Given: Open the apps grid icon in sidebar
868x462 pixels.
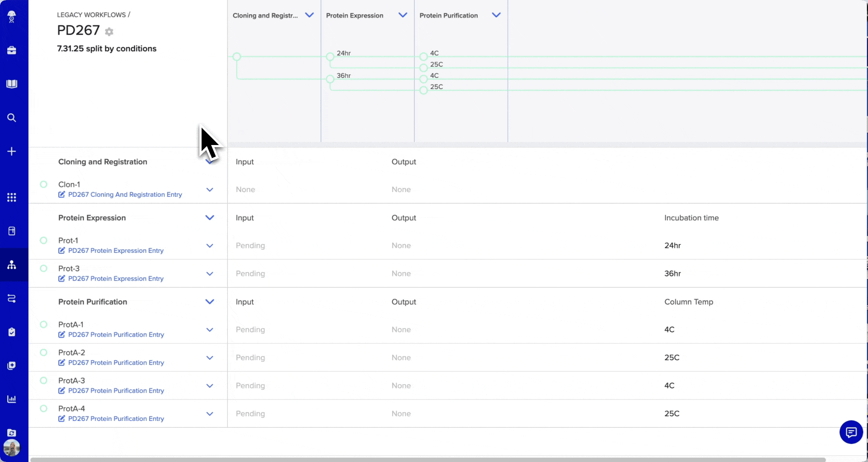Looking at the screenshot, I should click(12, 197).
